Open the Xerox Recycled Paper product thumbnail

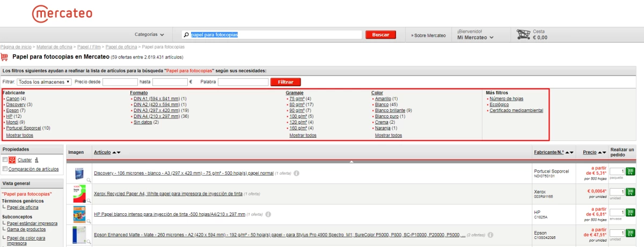pyautogui.click(x=79, y=193)
